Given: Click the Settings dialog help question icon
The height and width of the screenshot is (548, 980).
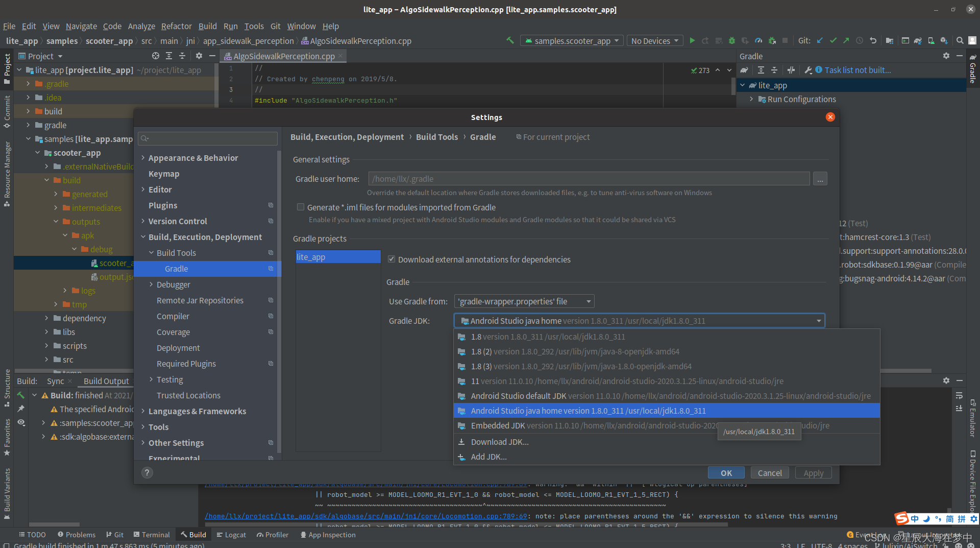Looking at the screenshot, I should (147, 472).
